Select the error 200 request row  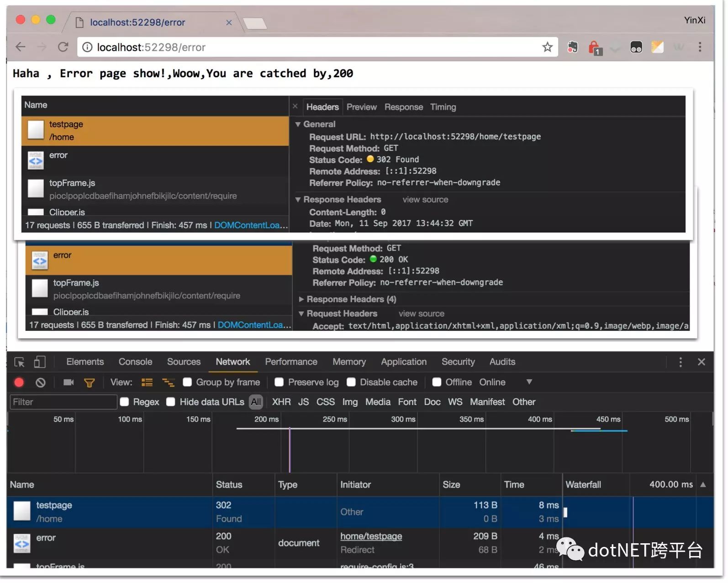click(360, 544)
